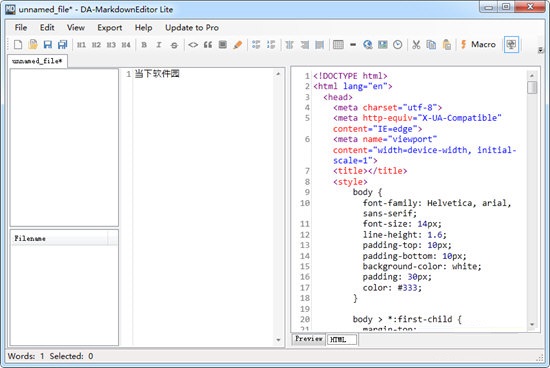550x368 pixels.
Task: Save the document with the floppy disk icon
Action: tap(48, 45)
